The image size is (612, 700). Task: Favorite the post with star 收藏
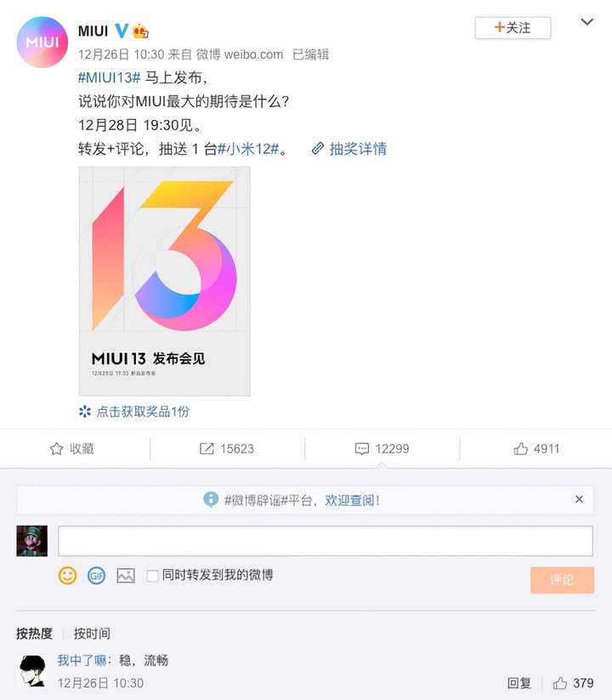coord(71,448)
